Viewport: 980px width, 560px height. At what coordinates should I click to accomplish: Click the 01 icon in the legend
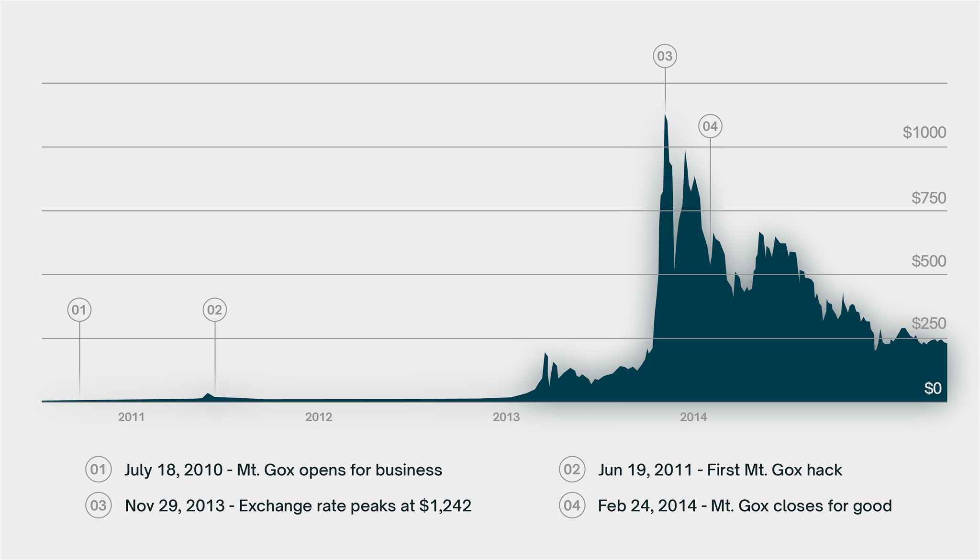tap(98, 470)
